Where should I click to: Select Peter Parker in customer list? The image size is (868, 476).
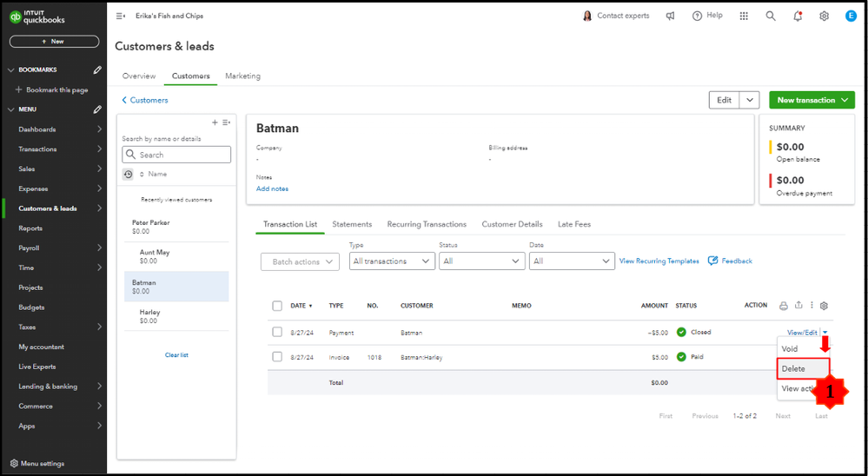click(x=176, y=227)
